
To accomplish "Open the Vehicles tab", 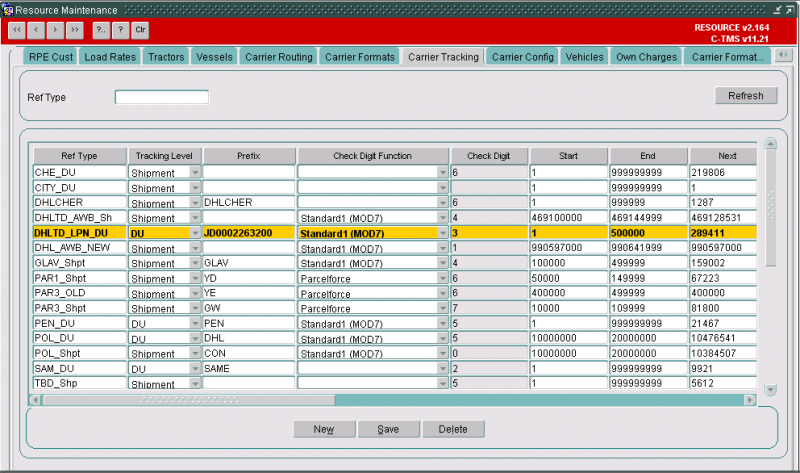I will point(584,57).
